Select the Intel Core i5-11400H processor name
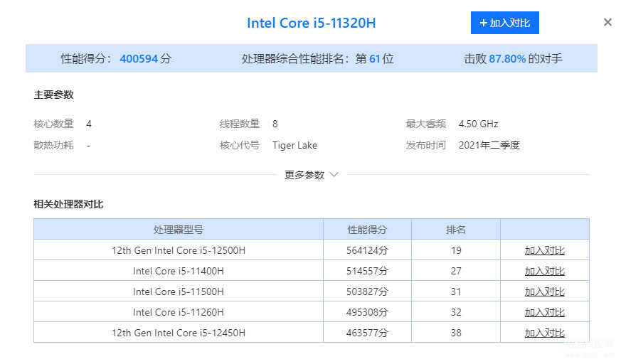This screenshot has width=621, height=364. (x=179, y=271)
